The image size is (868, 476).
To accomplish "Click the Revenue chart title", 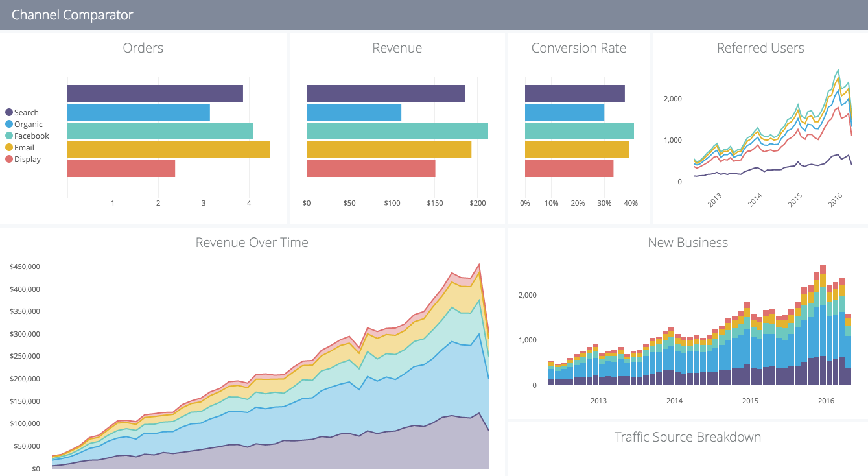I will tap(397, 48).
